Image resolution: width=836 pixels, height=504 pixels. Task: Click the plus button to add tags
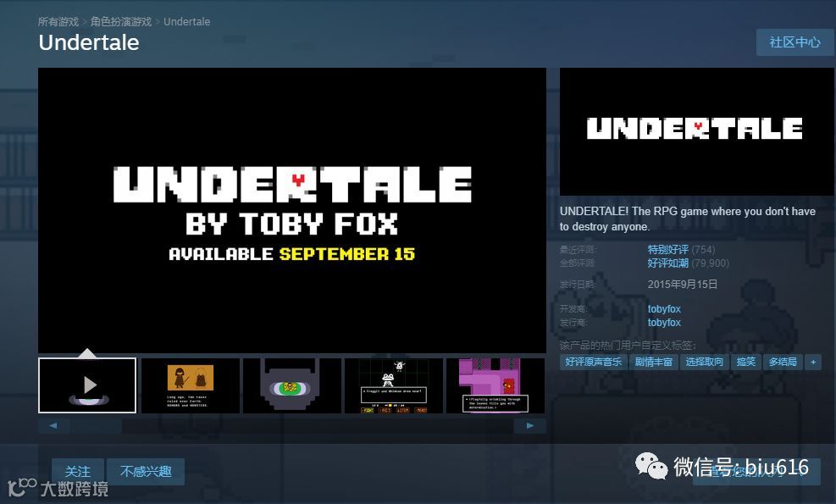[x=813, y=363]
